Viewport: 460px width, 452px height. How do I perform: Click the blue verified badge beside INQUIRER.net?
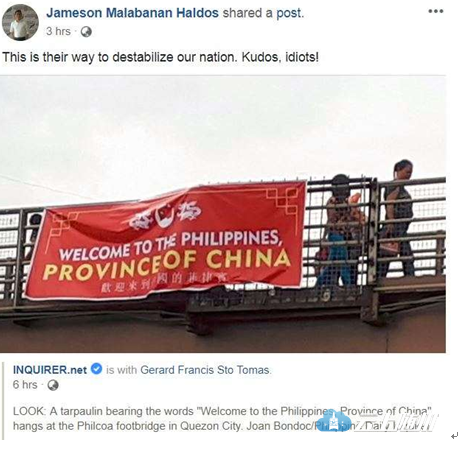coord(96,369)
